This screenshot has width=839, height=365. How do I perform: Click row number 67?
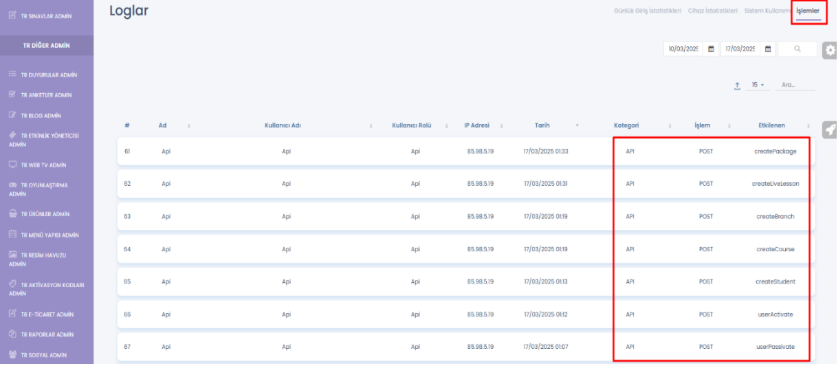click(x=127, y=347)
